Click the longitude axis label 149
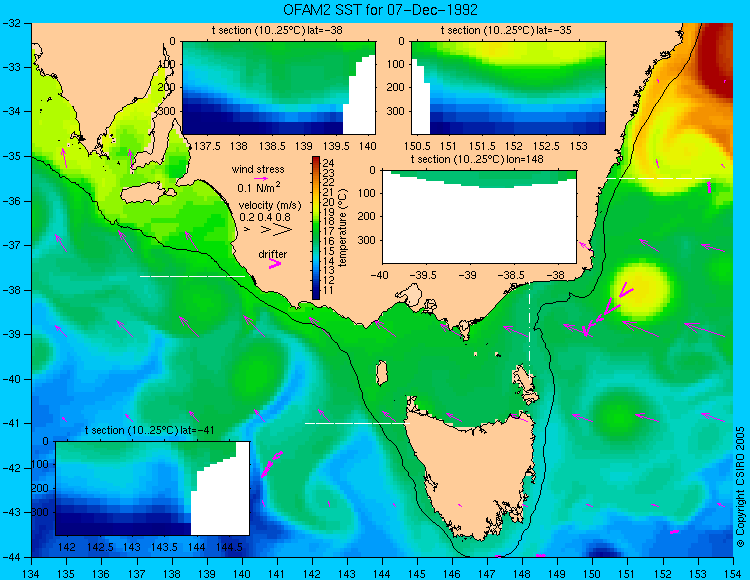 pyautogui.click(x=557, y=574)
